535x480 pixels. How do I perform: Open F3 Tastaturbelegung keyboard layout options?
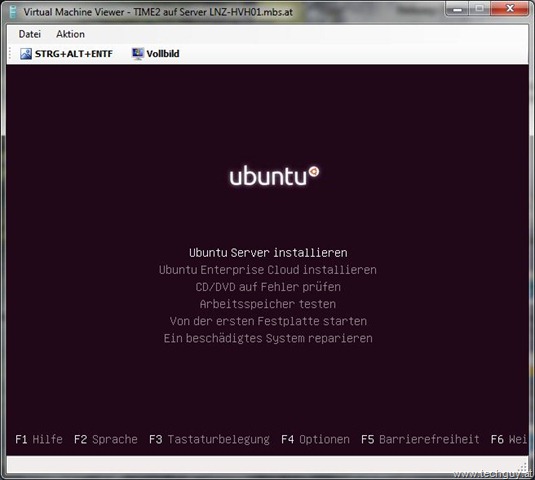tap(209, 439)
